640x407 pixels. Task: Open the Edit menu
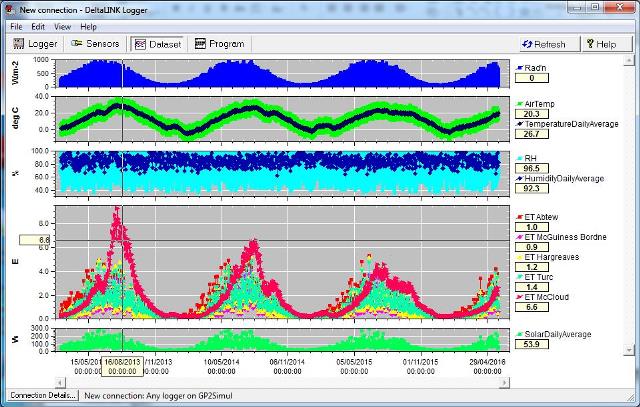[38, 27]
